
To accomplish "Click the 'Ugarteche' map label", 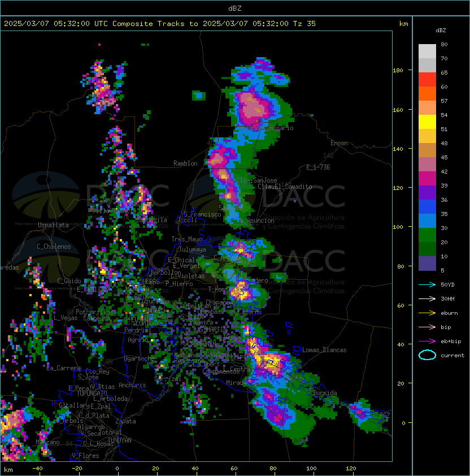I will coord(140,359).
